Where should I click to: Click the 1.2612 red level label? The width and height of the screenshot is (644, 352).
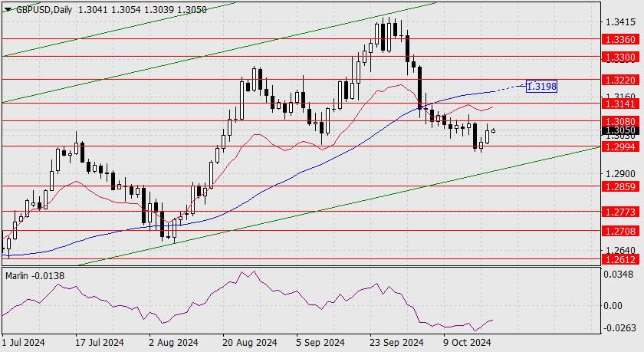click(620, 259)
